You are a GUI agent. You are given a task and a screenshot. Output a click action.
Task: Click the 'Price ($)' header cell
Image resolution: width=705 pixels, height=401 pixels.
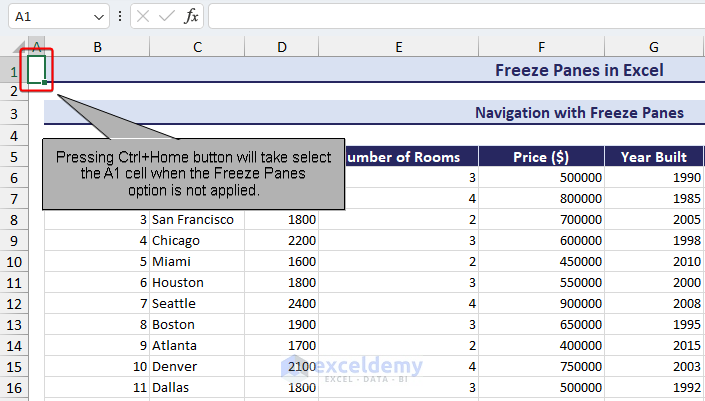click(541, 156)
